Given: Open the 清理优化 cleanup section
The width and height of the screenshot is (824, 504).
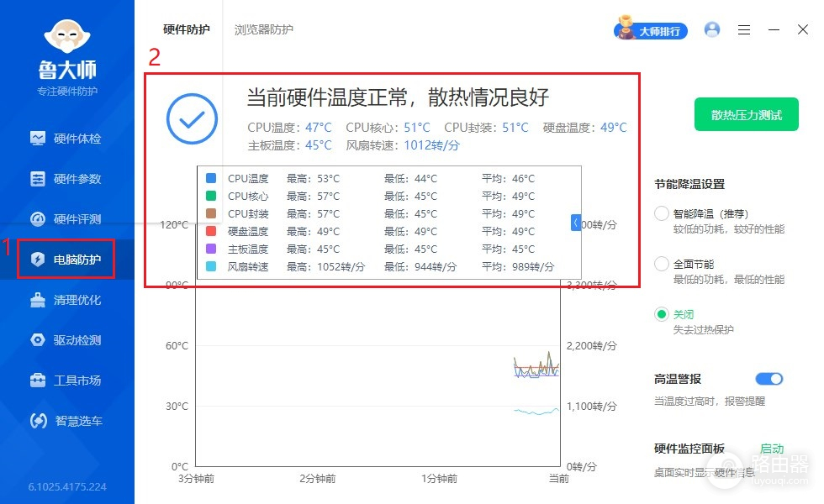Looking at the screenshot, I should click(38, 300).
